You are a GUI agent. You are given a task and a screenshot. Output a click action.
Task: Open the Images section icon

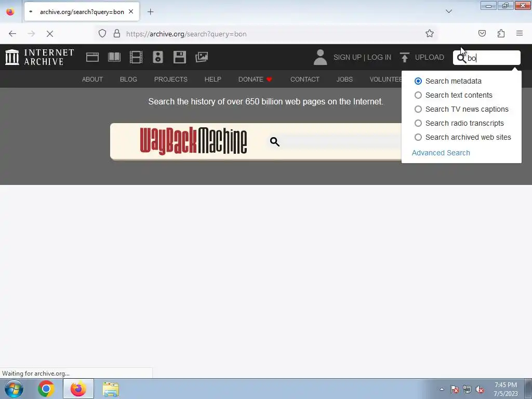(202, 57)
